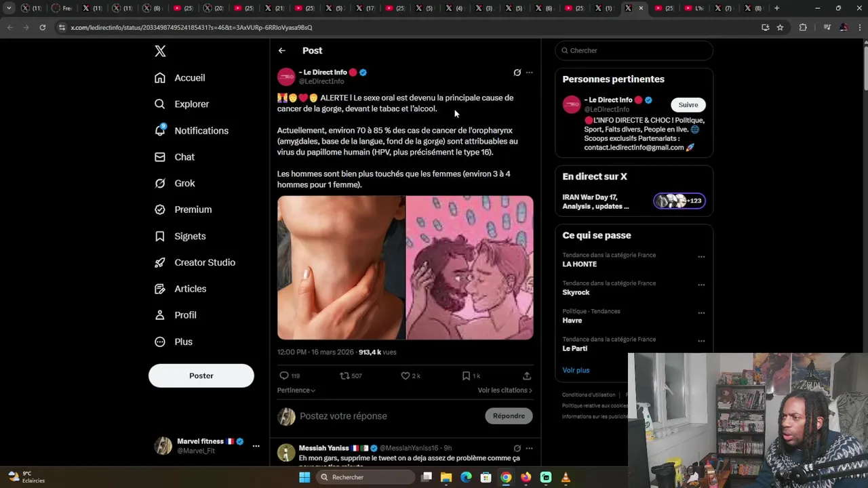868x488 pixels.
Task: Open options for the Le Parti trend
Action: coord(701,341)
